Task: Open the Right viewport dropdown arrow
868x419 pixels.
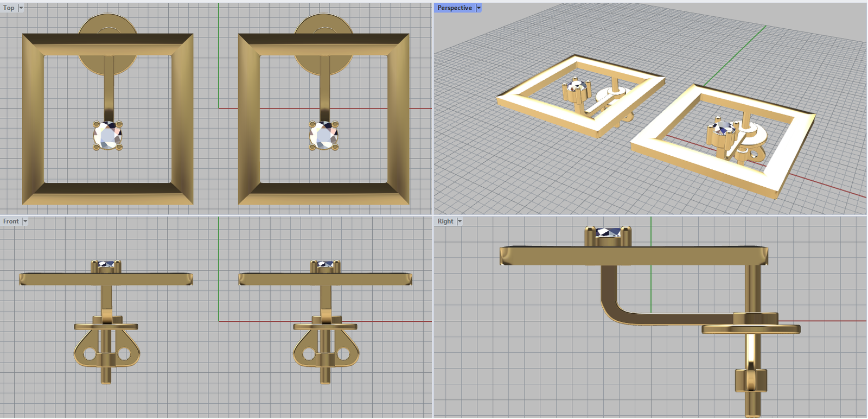Action: point(459,221)
